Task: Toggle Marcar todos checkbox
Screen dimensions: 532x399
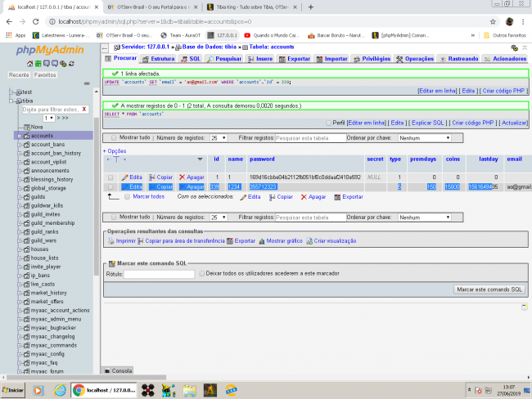Action: coord(127,196)
